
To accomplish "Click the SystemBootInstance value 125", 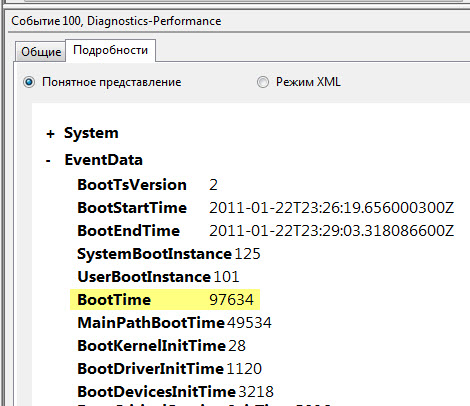I will coord(247,254).
